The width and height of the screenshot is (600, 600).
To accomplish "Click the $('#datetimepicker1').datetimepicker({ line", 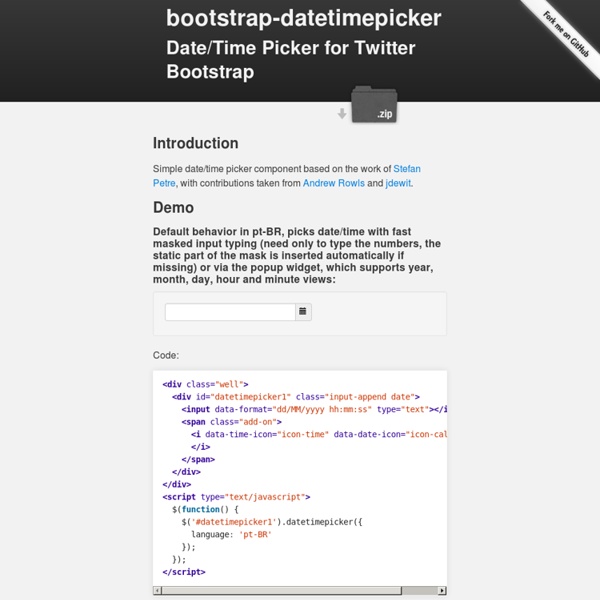I will point(272,522).
